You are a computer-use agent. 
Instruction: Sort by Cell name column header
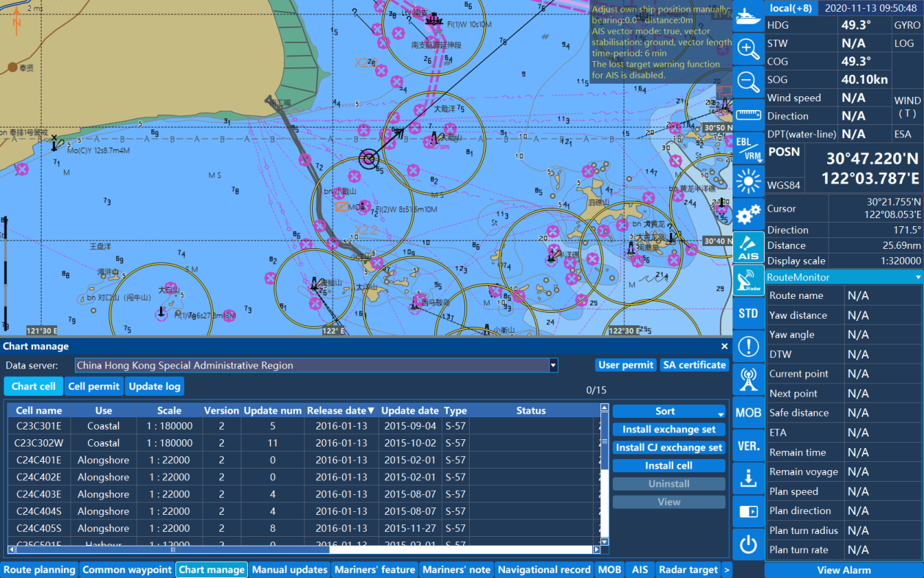(39, 411)
